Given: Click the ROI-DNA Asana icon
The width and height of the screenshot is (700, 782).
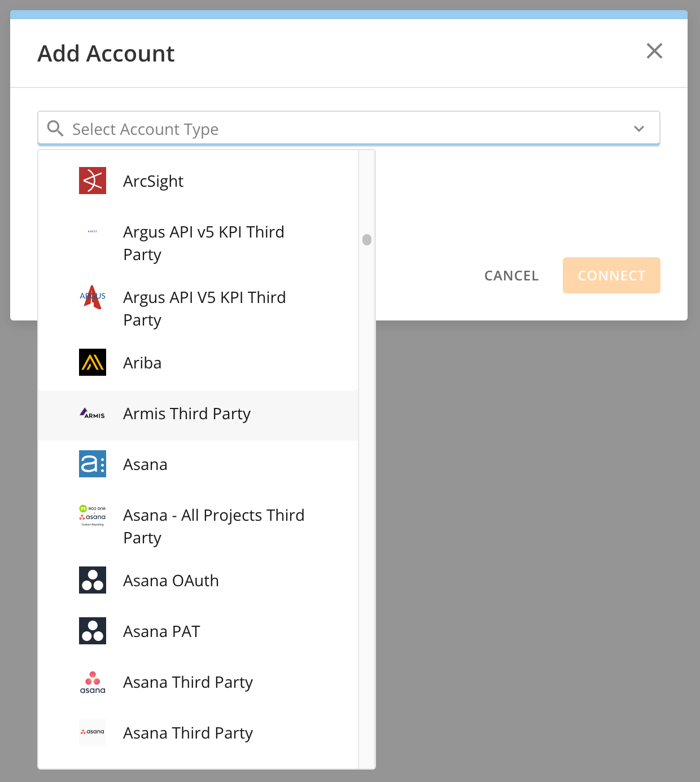Looking at the screenshot, I should click(x=93, y=515).
